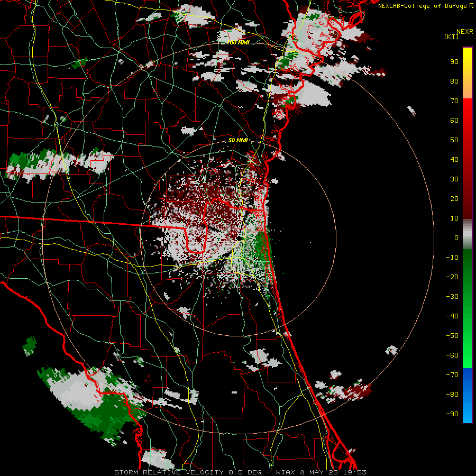Click the -70 value on the velocity scale
This screenshot has width=476, height=476.
click(x=452, y=375)
